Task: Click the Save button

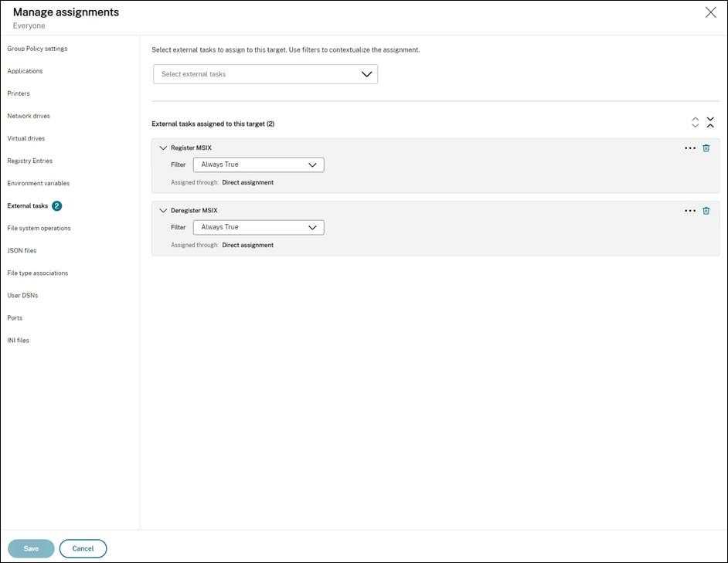Action: (x=31, y=548)
